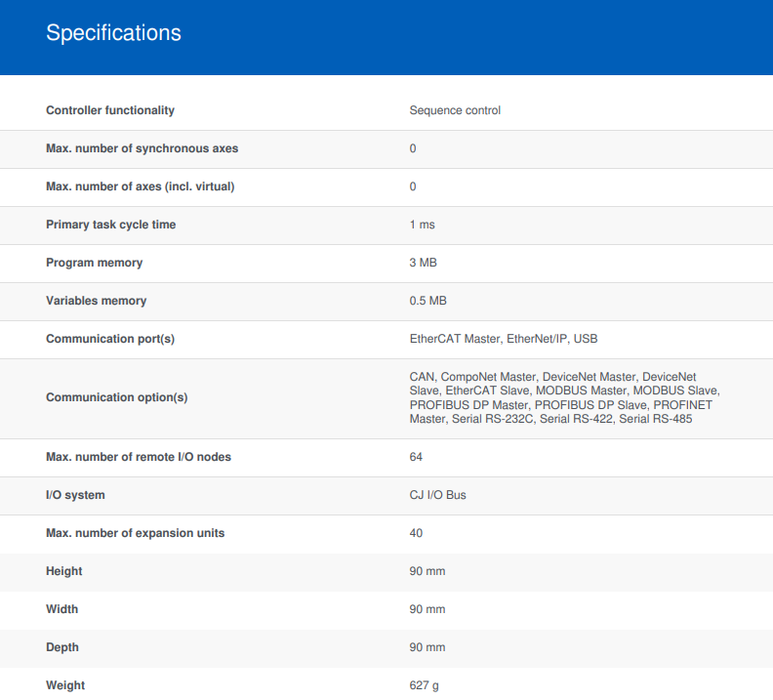Click the Max. number of axes (incl. virtual) label
The height and width of the screenshot is (700, 773).
[x=140, y=186]
